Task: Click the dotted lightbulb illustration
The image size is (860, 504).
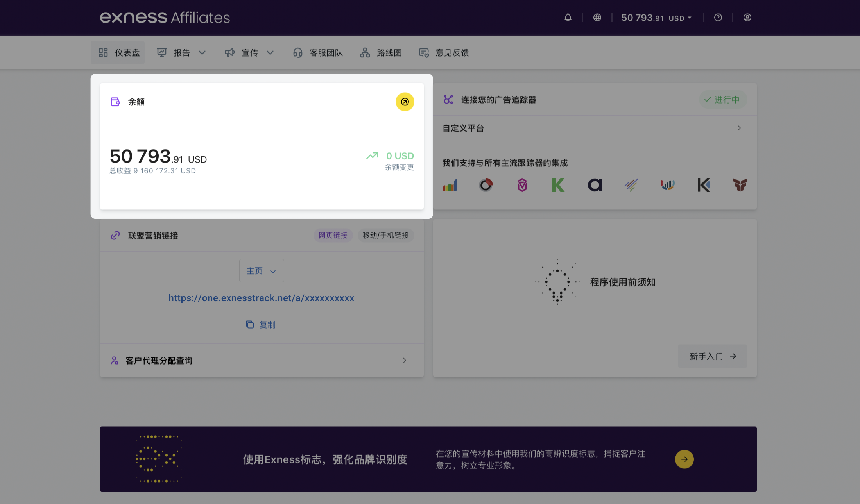Action: click(x=557, y=282)
